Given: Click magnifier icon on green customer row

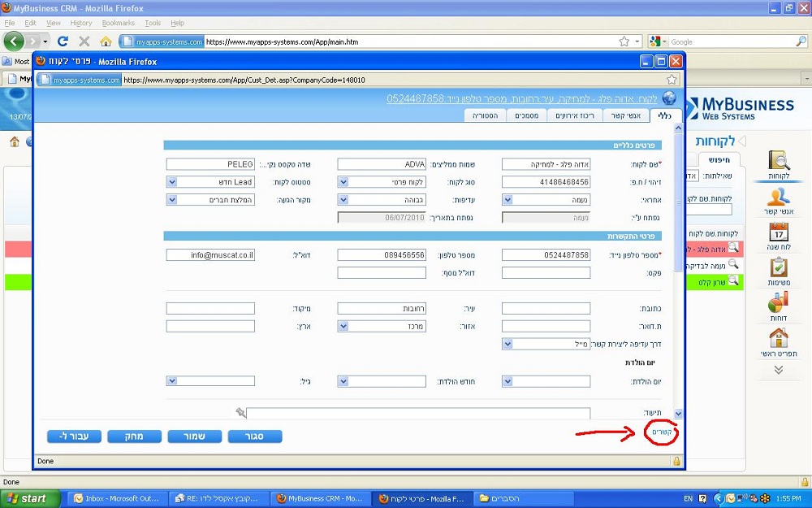Looking at the screenshot, I should 733,281.
